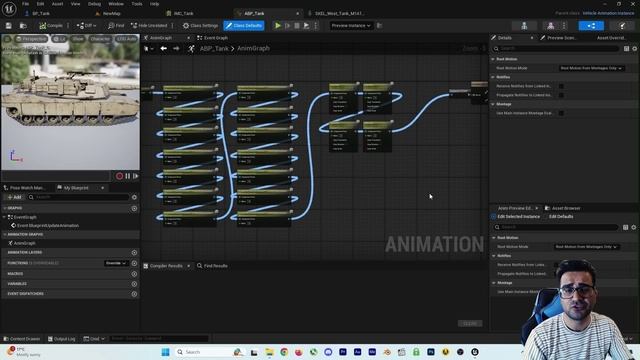
Task: Click the Stop simulation icon
Action: (297, 26)
